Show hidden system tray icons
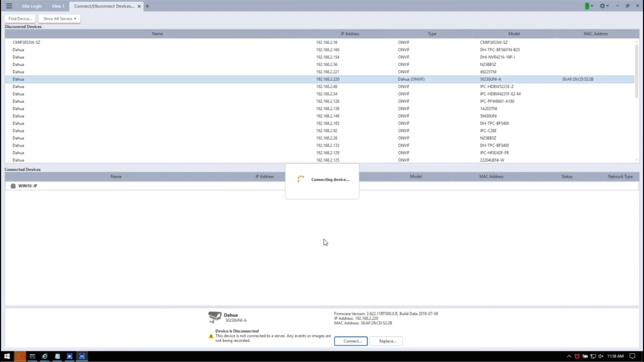The height and width of the screenshot is (362, 644). point(569,356)
